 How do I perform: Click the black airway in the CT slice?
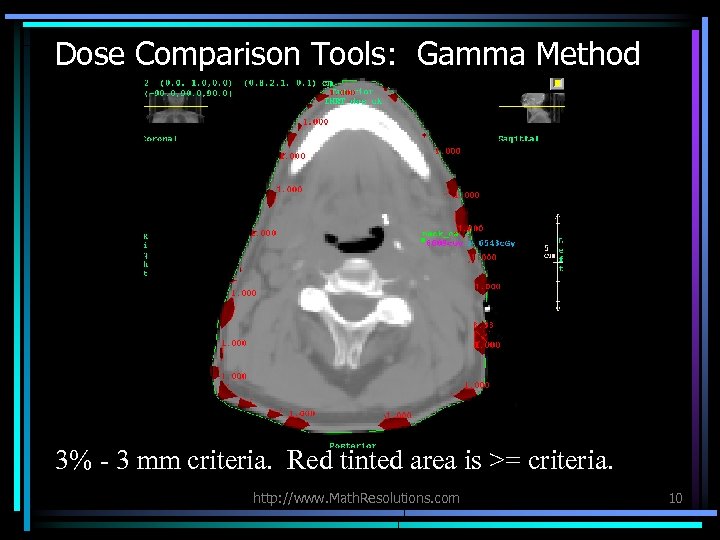354,239
